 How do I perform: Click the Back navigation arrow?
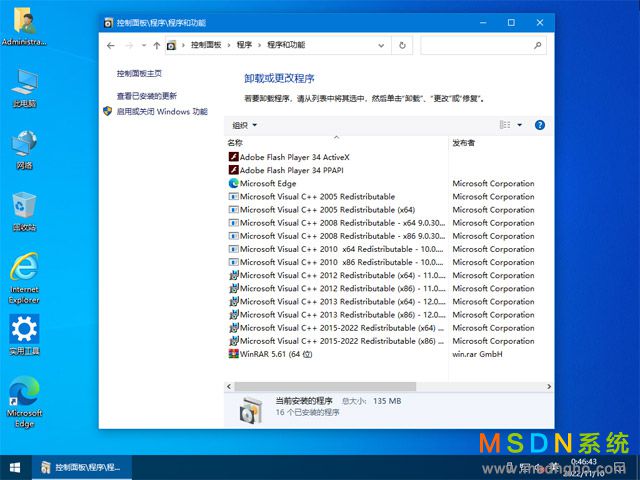(x=111, y=45)
